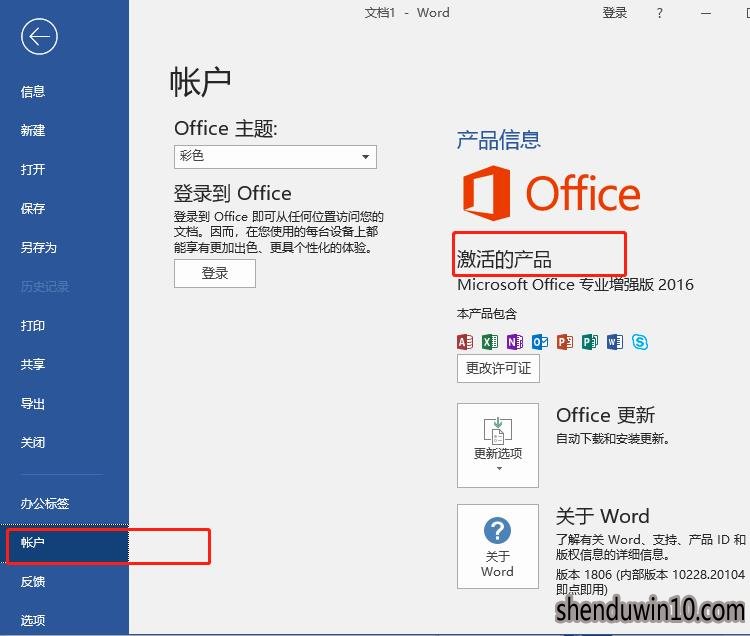Viewport: 750px width, 636px height.
Task: Click the 关于 Word heading text
Action: click(603, 516)
